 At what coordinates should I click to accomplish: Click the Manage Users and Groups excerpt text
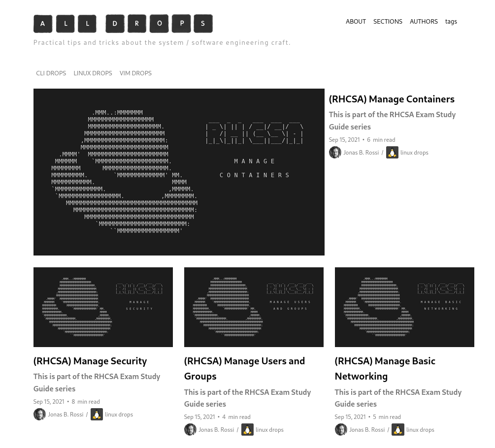click(x=247, y=398)
